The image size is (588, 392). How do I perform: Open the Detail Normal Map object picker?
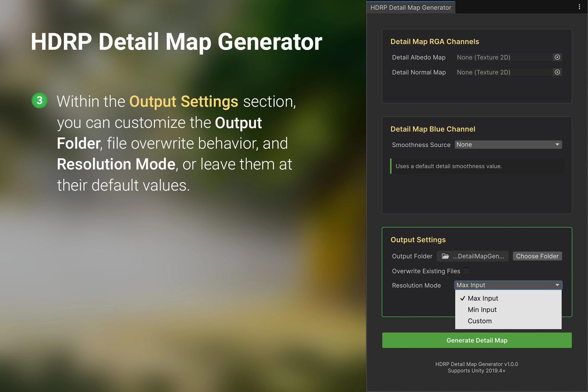coord(557,72)
